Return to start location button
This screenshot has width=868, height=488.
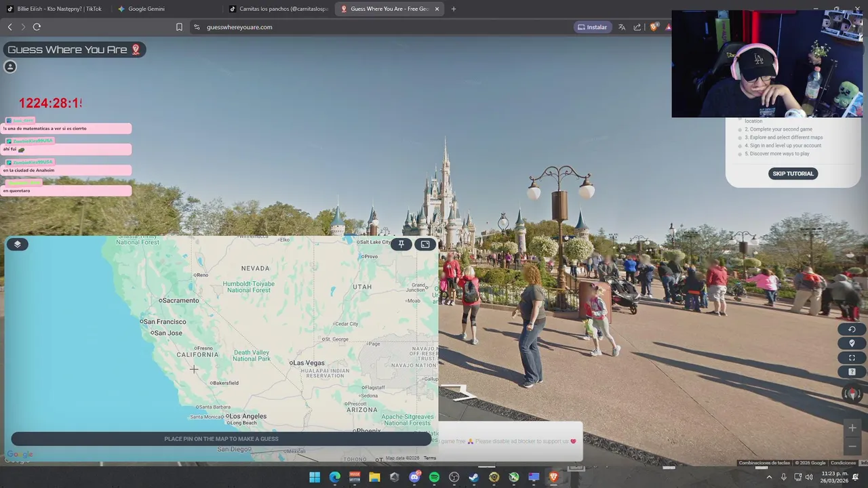(852, 329)
